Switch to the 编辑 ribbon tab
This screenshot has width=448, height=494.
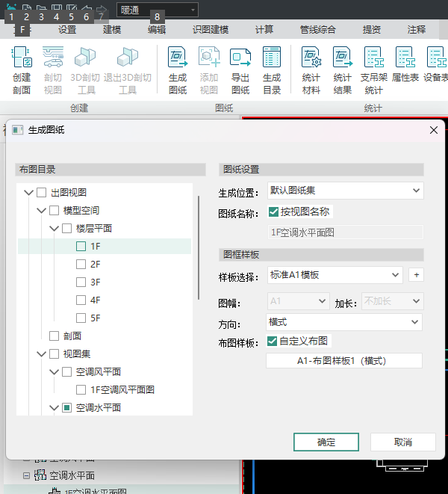coord(157,30)
